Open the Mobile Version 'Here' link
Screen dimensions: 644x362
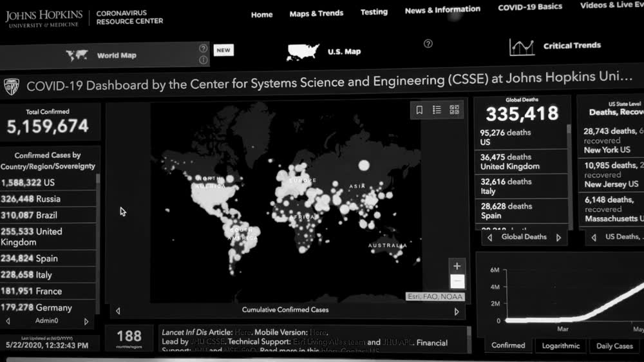pos(318,332)
